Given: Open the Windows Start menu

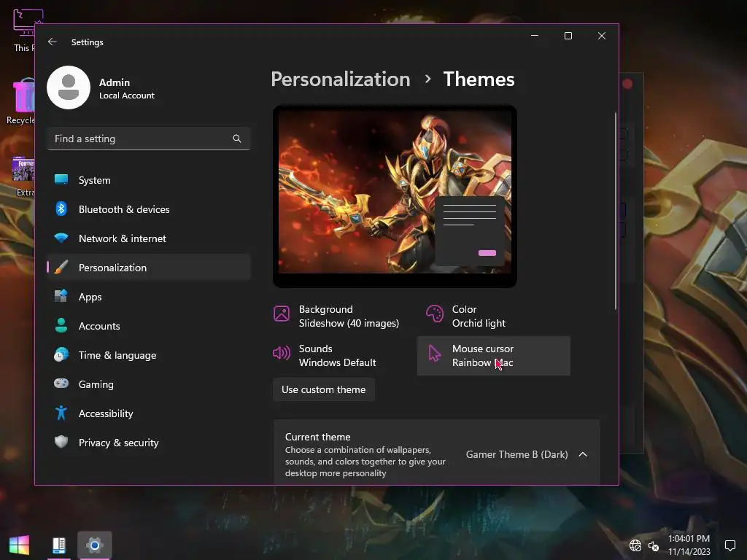Looking at the screenshot, I should [x=19, y=545].
